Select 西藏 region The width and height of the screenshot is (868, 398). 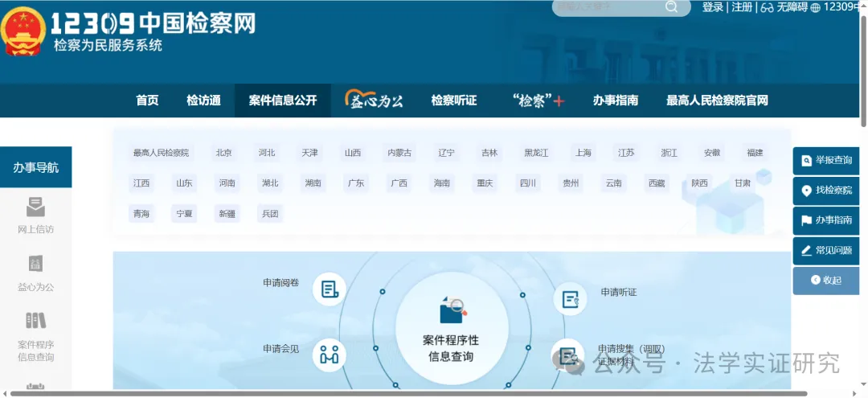[x=657, y=183]
